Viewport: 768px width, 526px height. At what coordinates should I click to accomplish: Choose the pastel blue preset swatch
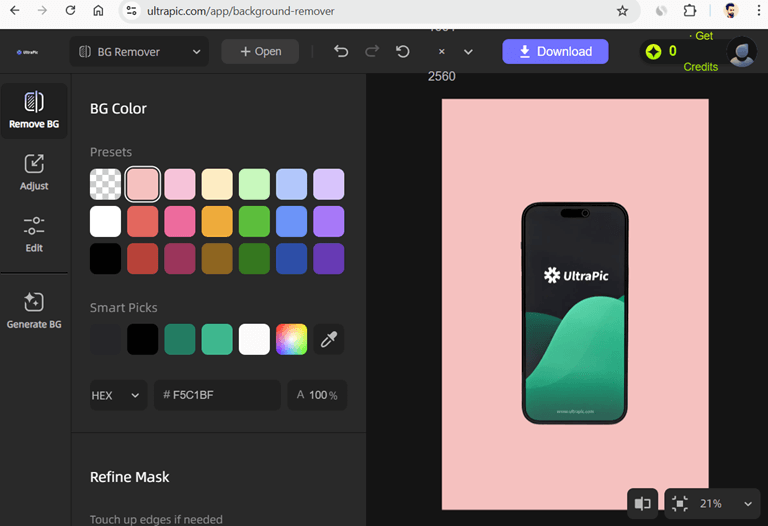[x=291, y=184]
